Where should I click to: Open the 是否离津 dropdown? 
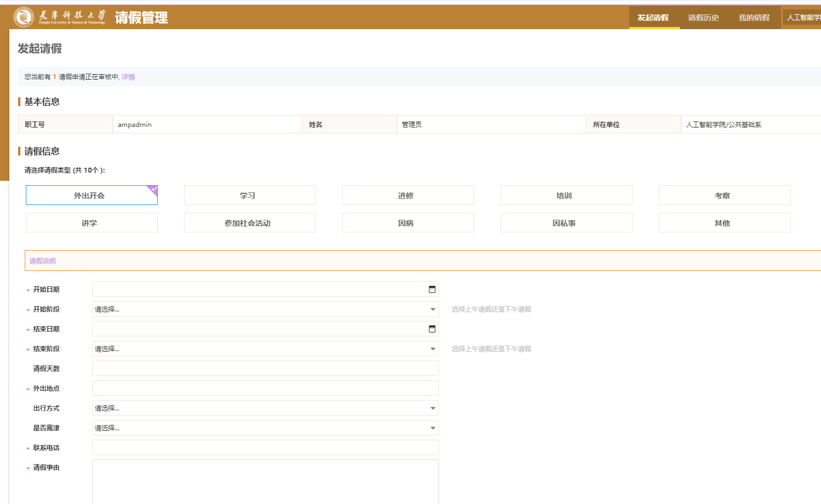[x=265, y=428]
